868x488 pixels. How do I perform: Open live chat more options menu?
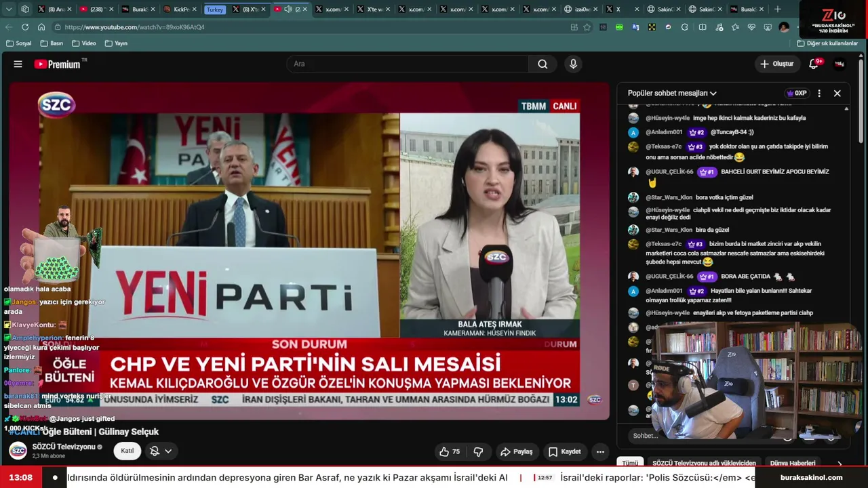[x=819, y=94]
